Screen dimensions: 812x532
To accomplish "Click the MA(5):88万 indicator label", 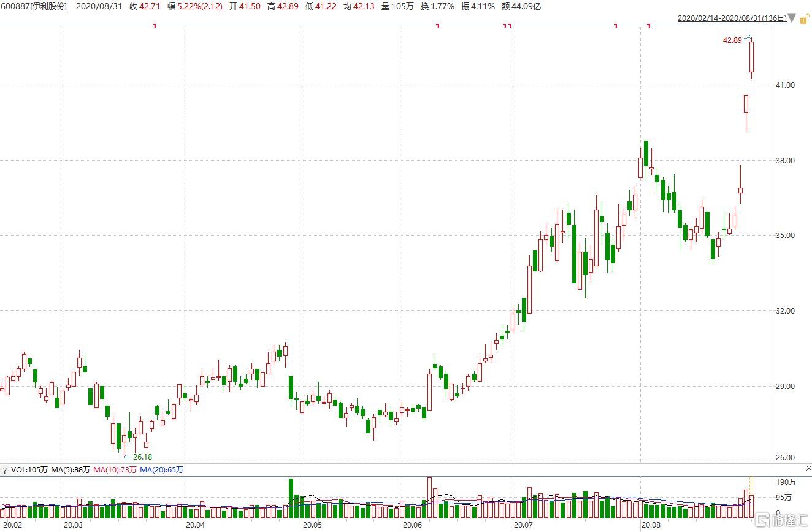I will [70, 470].
